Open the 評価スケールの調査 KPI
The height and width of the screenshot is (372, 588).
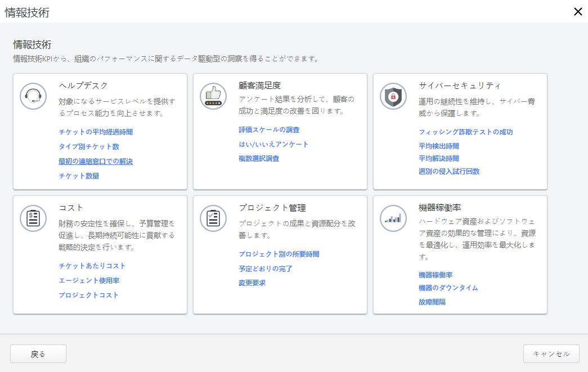click(x=269, y=129)
